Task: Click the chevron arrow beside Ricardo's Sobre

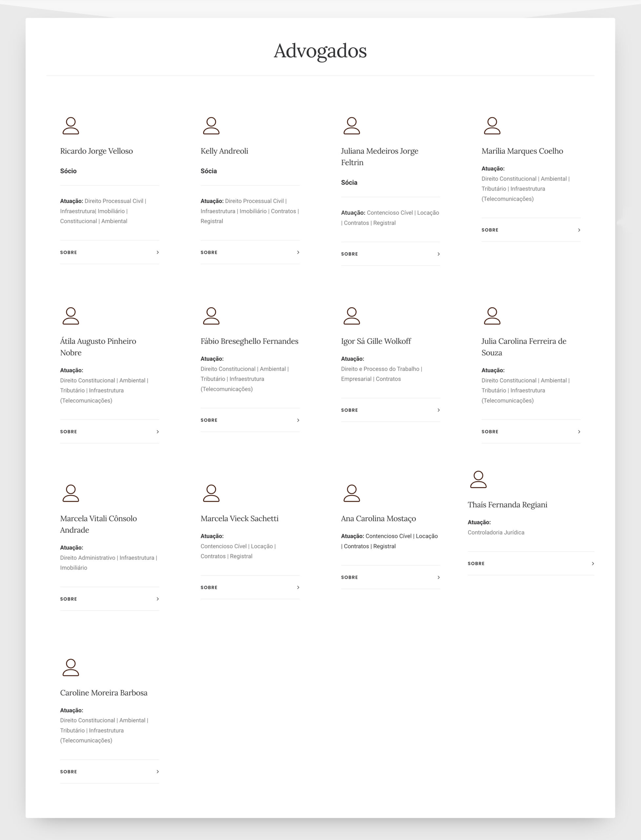Action: 157,252
